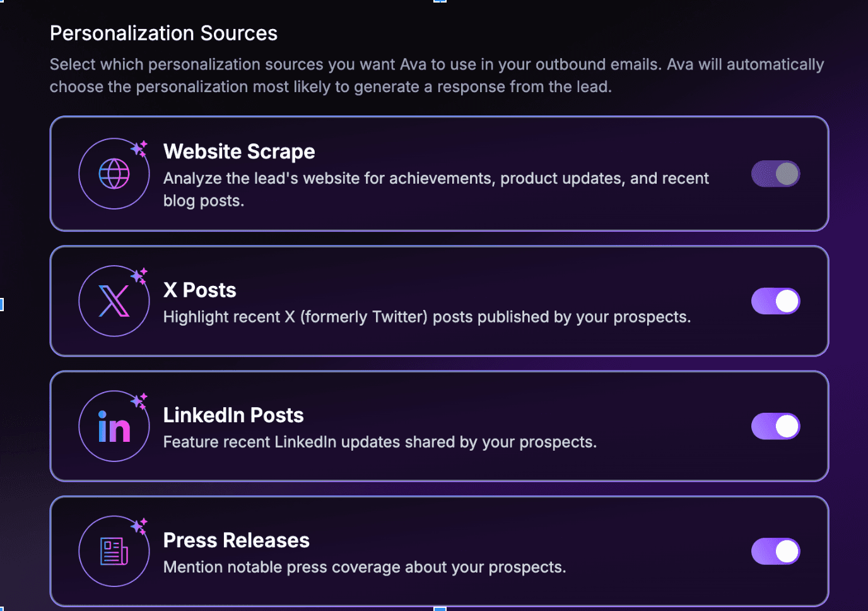Select the X Posts source card
This screenshot has width=868, height=611.
440,301
